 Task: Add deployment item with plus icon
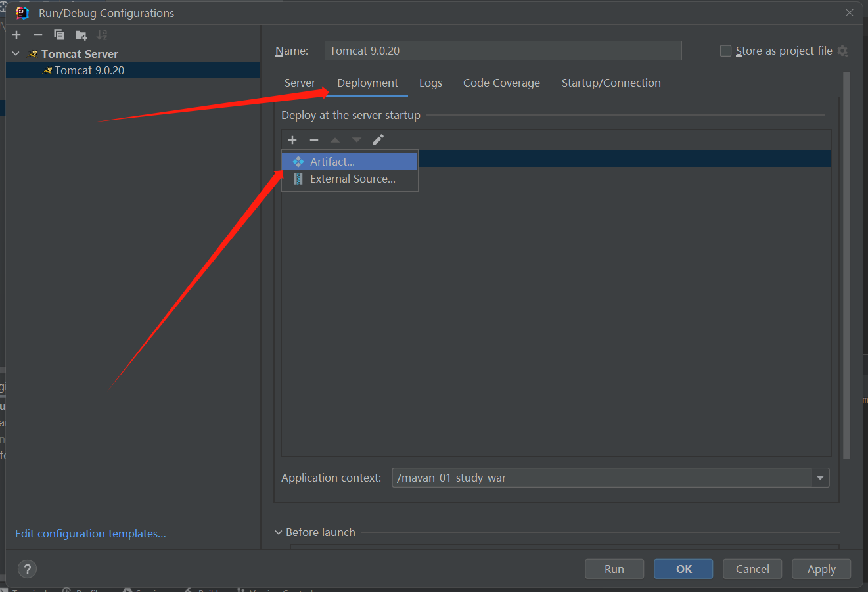(292, 139)
